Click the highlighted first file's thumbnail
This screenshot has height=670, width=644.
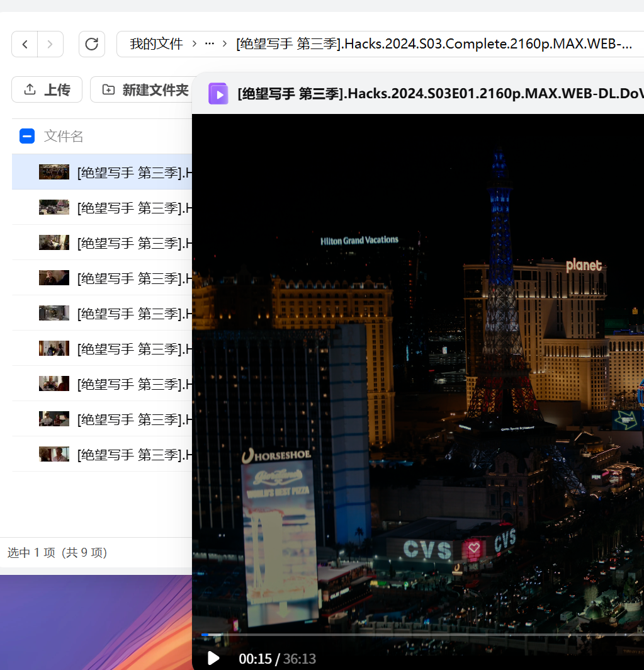point(54,172)
